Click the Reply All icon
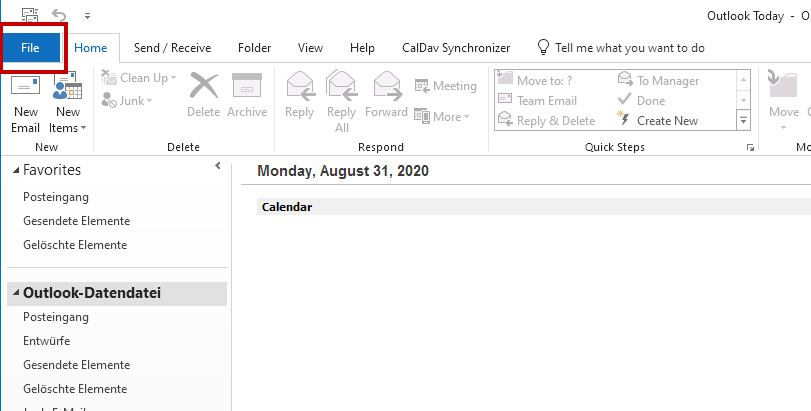811x411 pixels. 341,86
